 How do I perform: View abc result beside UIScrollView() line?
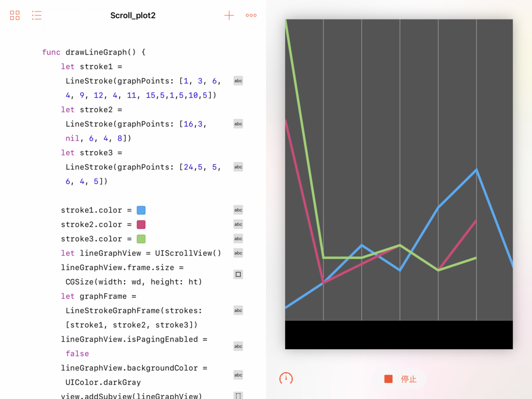[x=238, y=253]
